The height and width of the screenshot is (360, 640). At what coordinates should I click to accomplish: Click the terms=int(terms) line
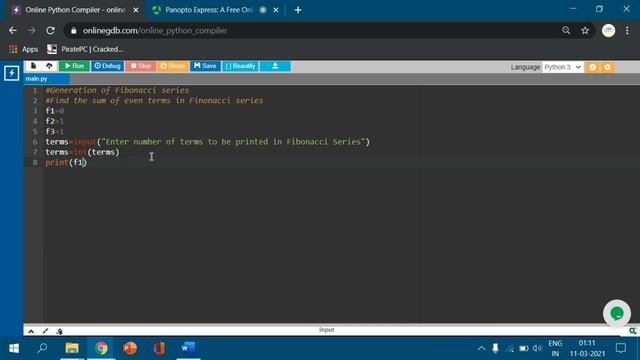tap(82, 152)
